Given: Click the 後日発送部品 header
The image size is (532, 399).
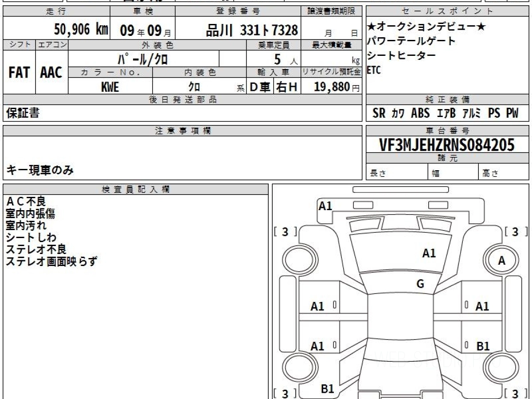Looking at the screenshot, I should point(183,100).
